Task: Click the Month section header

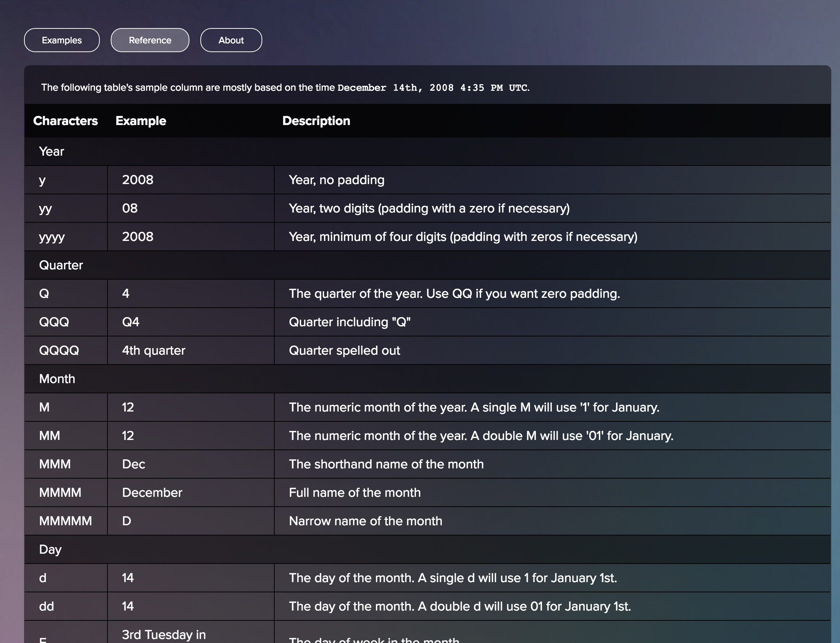Action: click(57, 378)
